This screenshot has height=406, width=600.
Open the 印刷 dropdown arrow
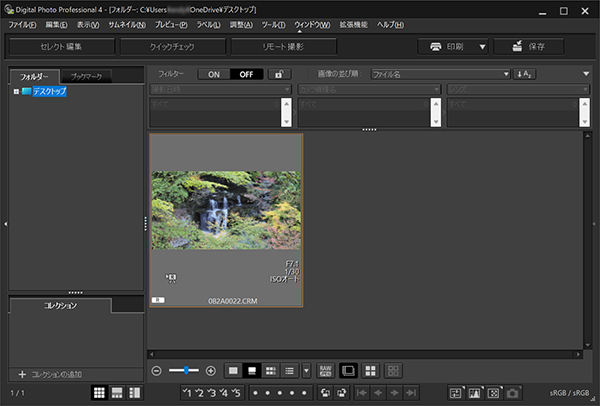pyautogui.click(x=482, y=46)
